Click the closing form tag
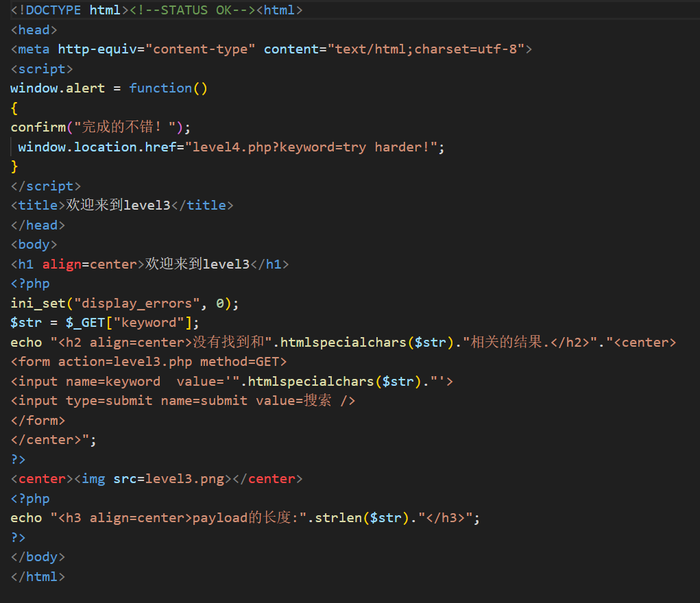This screenshot has height=603, width=700. tap(38, 421)
